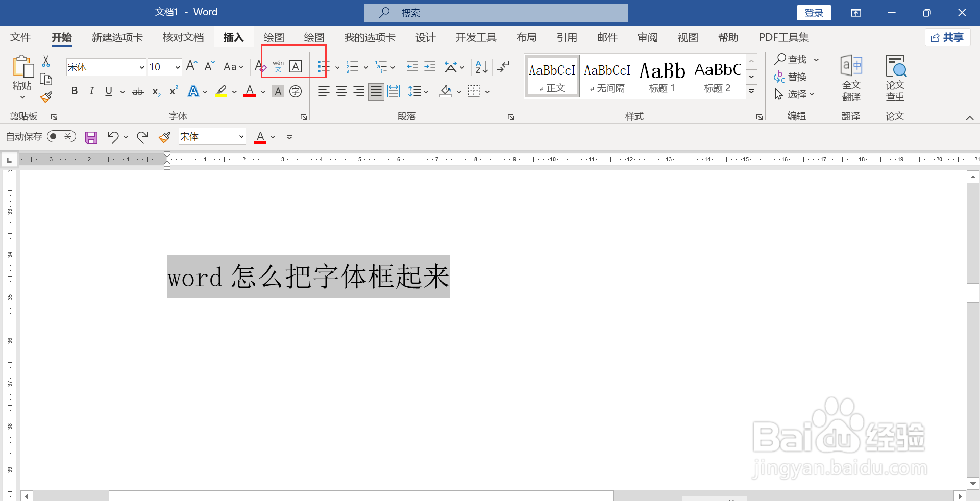
Task: Toggle justified alignment button
Action: click(376, 91)
